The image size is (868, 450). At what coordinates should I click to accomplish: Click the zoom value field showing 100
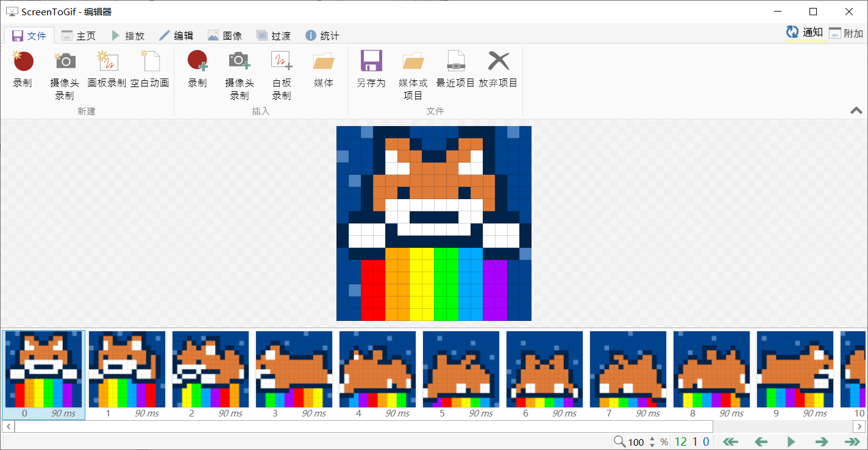click(636, 442)
